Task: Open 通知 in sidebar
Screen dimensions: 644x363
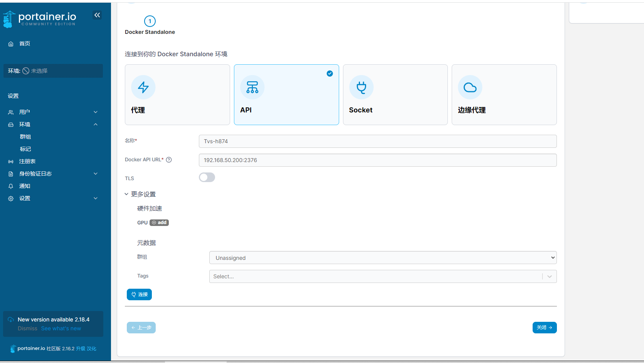Action: click(25, 186)
